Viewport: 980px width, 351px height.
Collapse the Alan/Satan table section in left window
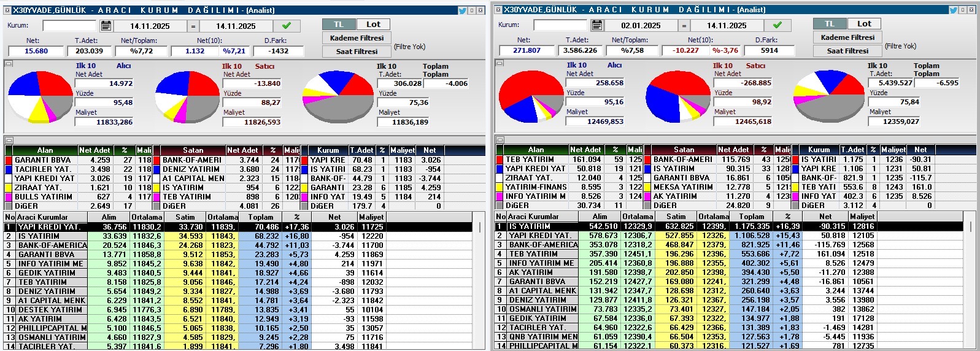pos(9,140)
